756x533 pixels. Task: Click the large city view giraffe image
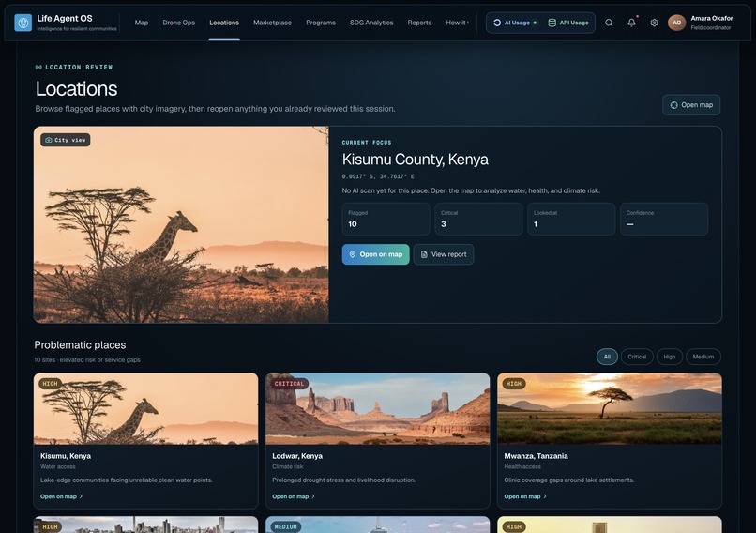(181, 225)
